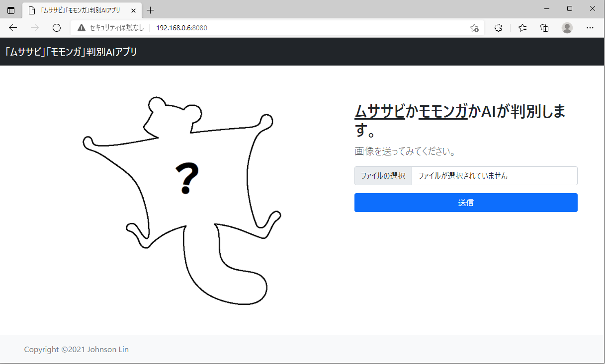Add this page to favorites
The height and width of the screenshot is (364, 605).
[x=474, y=28]
